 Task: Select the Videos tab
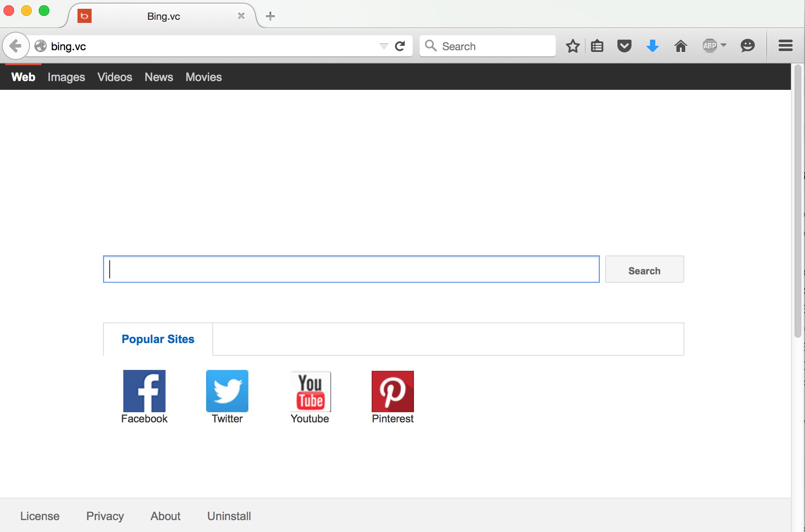click(x=114, y=77)
